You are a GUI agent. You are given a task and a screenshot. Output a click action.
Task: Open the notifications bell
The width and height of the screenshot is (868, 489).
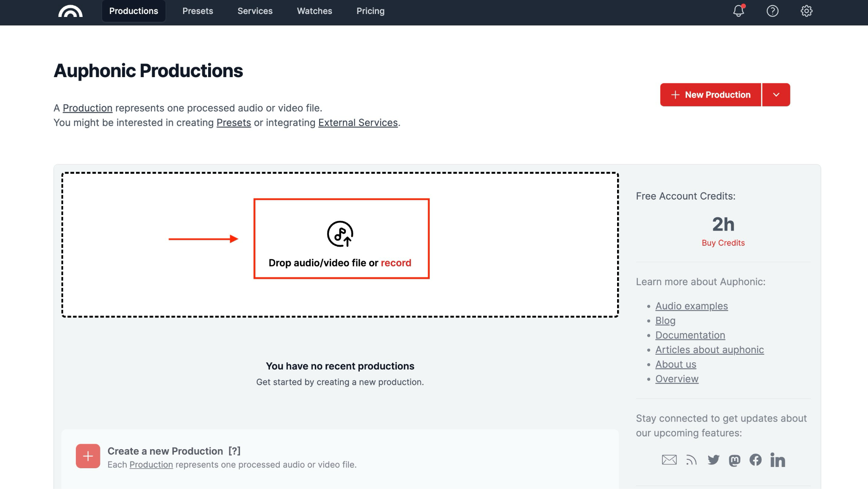tap(739, 11)
